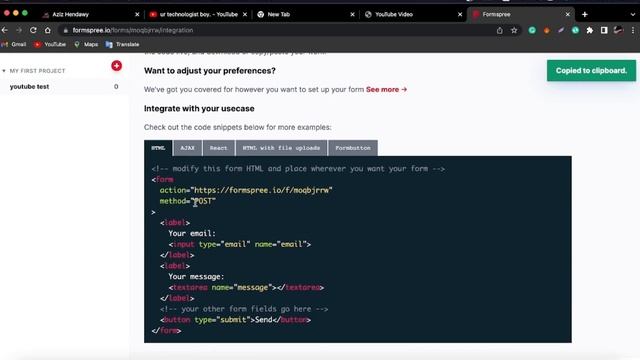This screenshot has height=360, width=640.
Task: Click the browser forward arrow
Action: 19,30
